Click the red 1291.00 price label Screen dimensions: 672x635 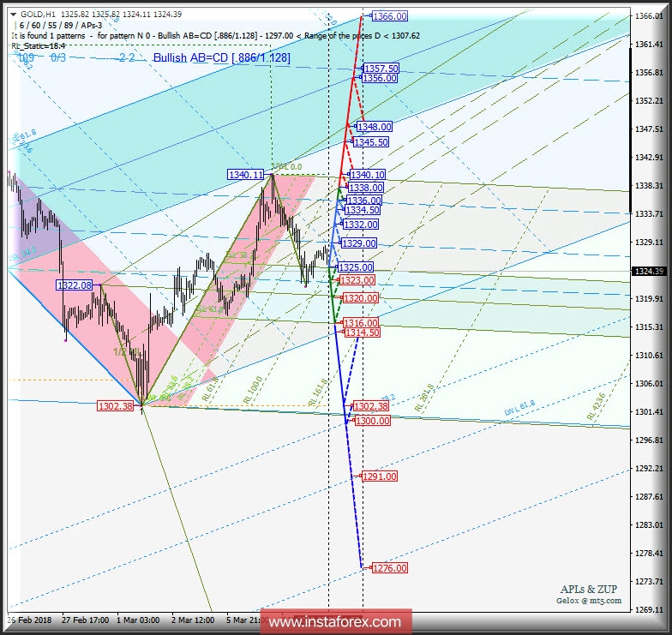tap(379, 476)
